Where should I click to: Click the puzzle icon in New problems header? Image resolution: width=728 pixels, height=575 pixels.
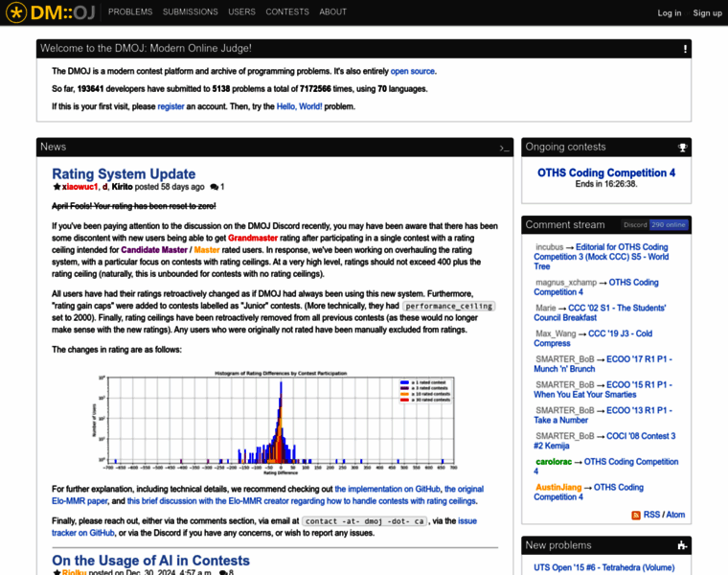[x=682, y=545]
